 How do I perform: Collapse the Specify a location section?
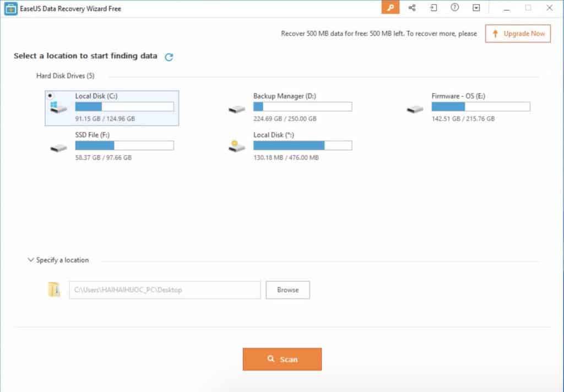(x=31, y=260)
